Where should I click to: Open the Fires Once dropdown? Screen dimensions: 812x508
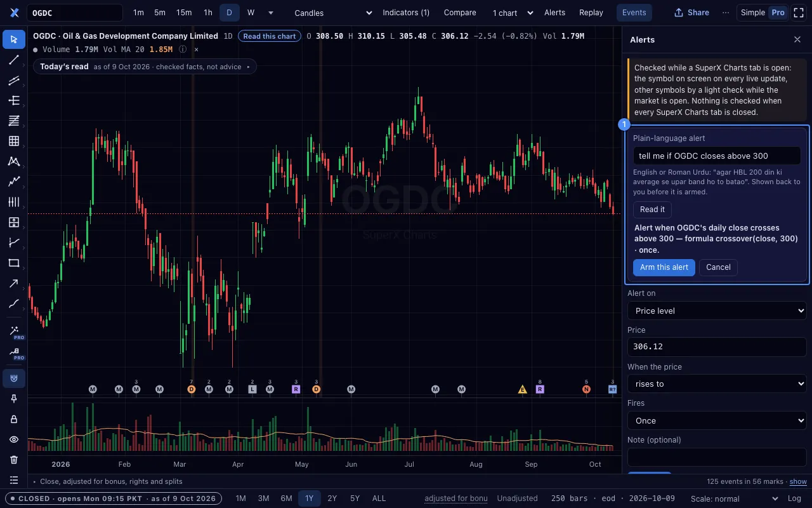pyautogui.click(x=717, y=420)
